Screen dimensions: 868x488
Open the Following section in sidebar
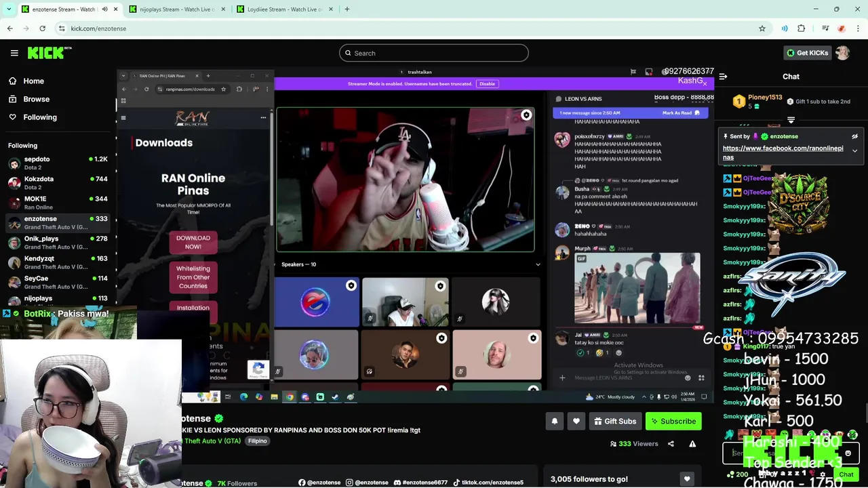tap(32, 117)
